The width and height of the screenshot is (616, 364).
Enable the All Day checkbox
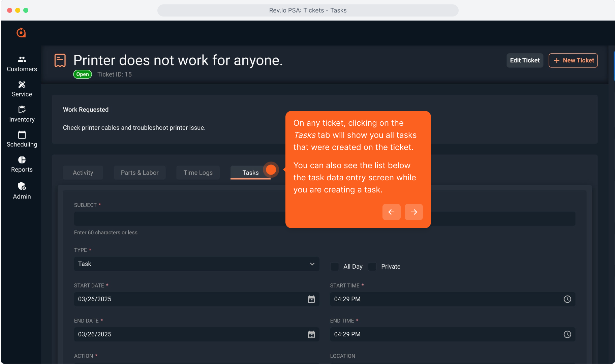(335, 267)
